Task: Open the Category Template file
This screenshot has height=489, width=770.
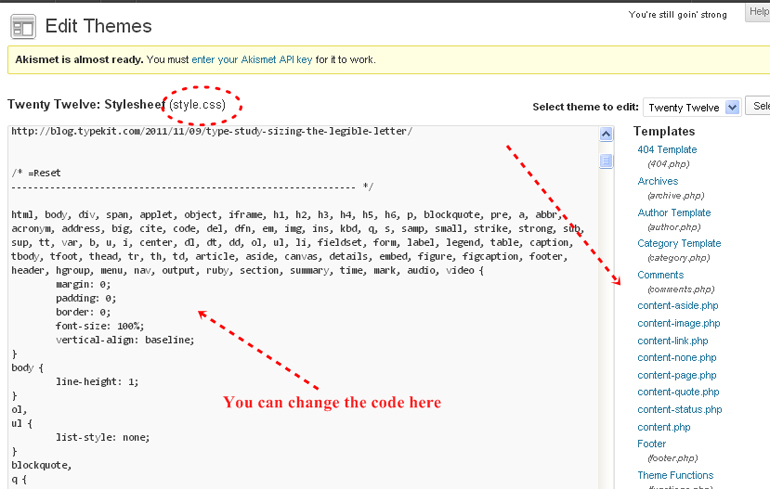Action: coord(679,243)
